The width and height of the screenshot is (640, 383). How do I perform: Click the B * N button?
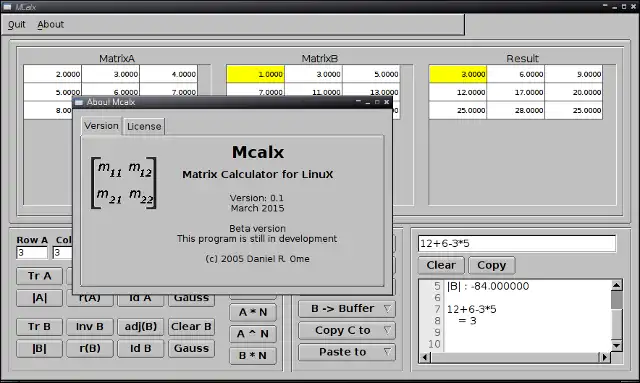pos(253,356)
